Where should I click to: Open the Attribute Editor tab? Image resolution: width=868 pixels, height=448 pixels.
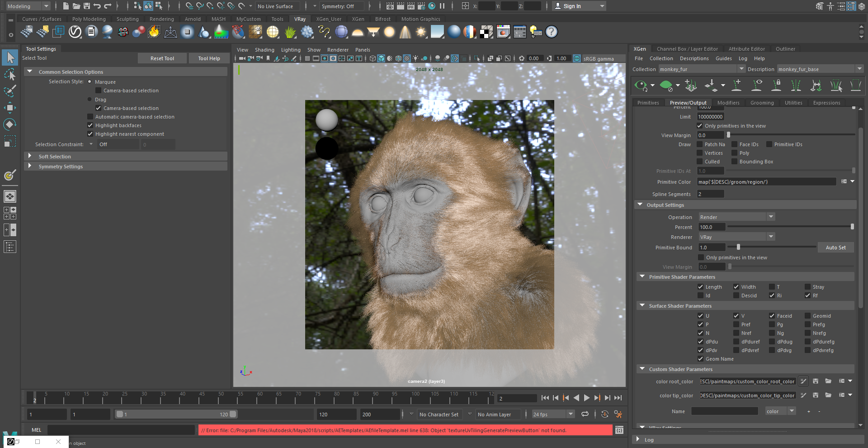click(x=746, y=49)
